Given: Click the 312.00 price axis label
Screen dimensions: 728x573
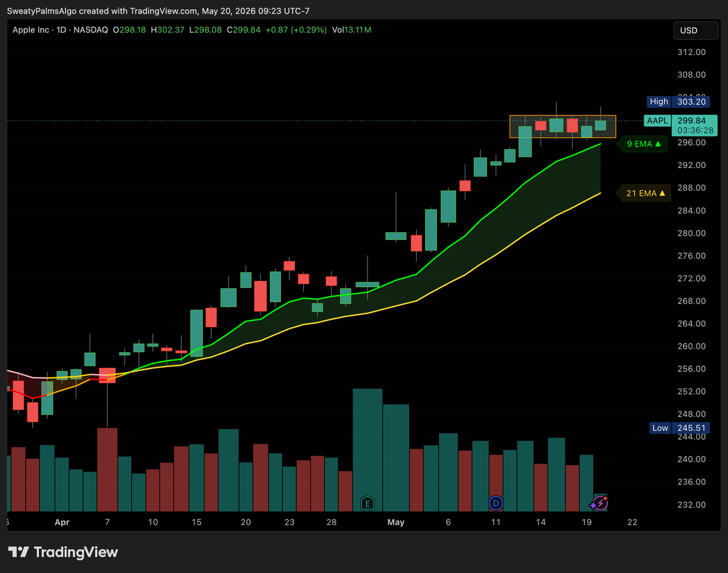Looking at the screenshot, I should click(x=691, y=52).
